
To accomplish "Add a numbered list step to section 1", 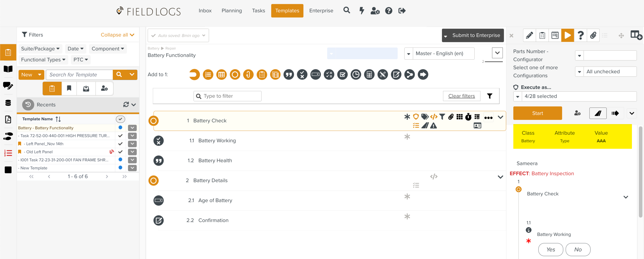I will point(208,75).
